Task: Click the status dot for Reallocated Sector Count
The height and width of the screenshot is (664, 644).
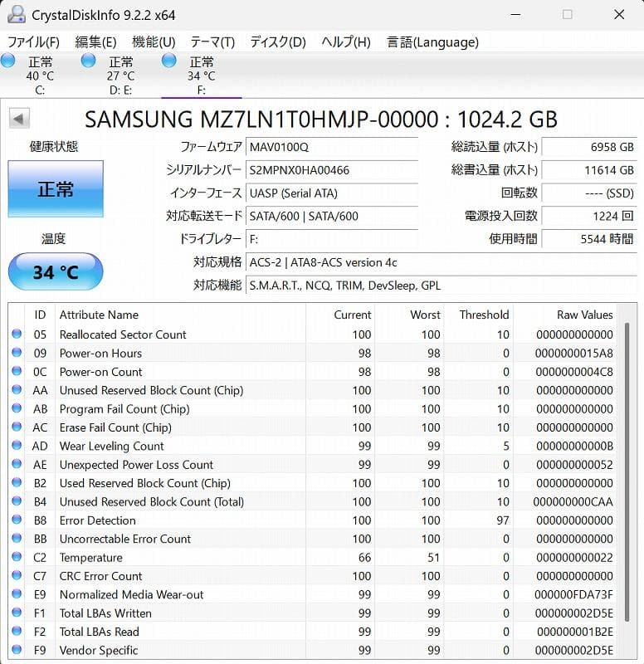Action: coord(17,334)
